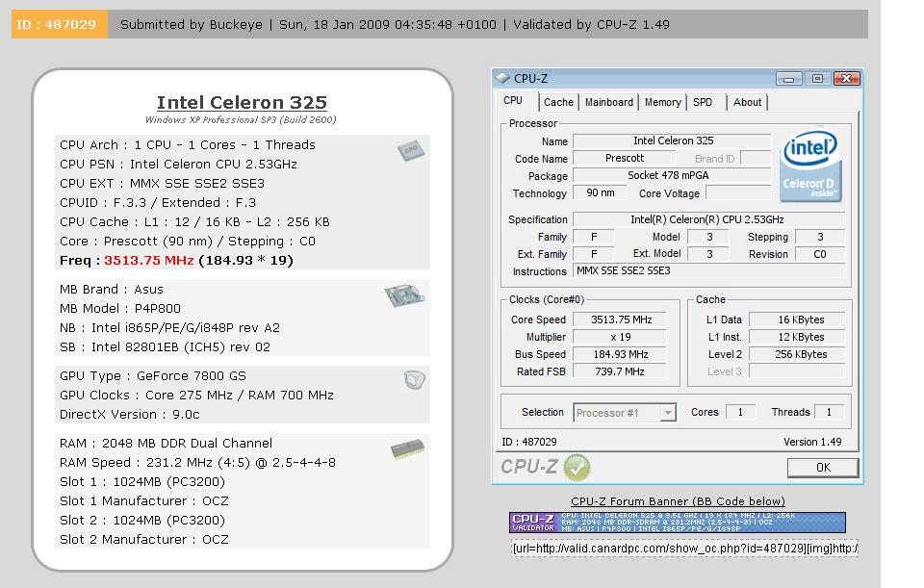The width and height of the screenshot is (924, 588).
Task: Click the L1 Data value 16 KBytes
Action: (797, 320)
